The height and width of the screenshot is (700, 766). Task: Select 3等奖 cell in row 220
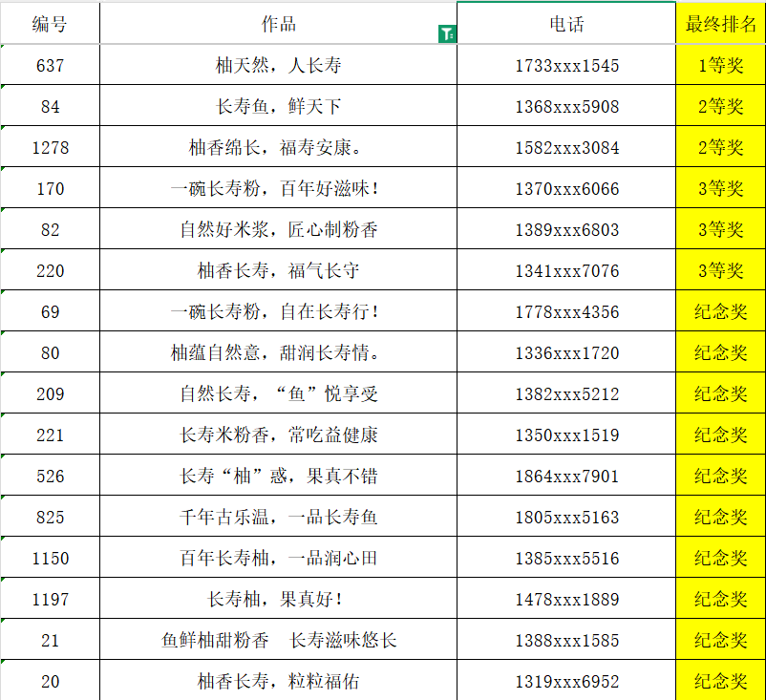pyautogui.click(x=720, y=270)
